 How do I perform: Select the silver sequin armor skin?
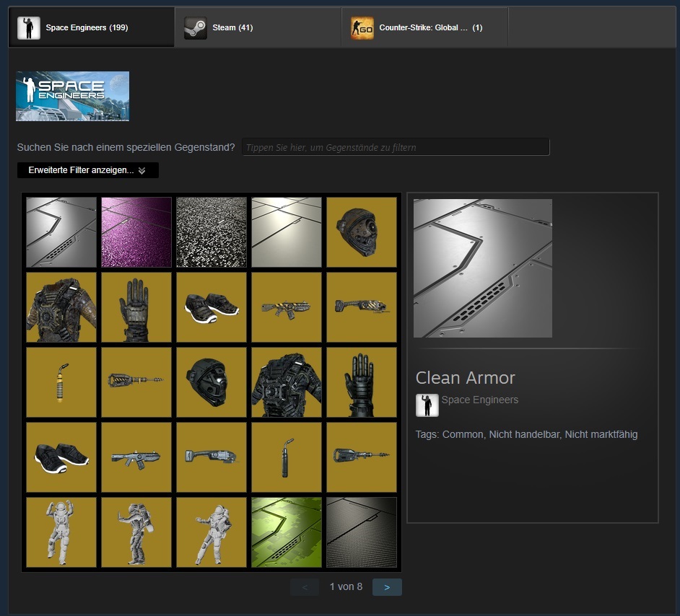coord(212,232)
